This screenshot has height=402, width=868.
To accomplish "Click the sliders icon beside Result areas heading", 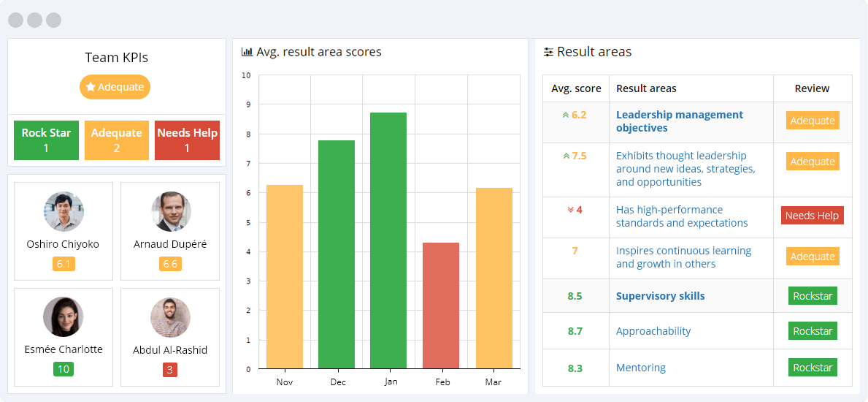I will point(548,53).
